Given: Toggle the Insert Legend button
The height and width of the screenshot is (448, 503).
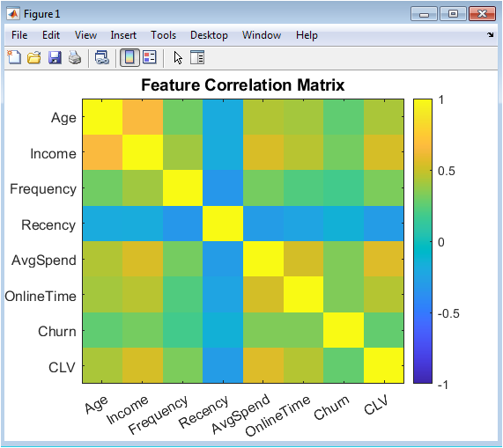Looking at the screenshot, I should pyautogui.click(x=150, y=58).
